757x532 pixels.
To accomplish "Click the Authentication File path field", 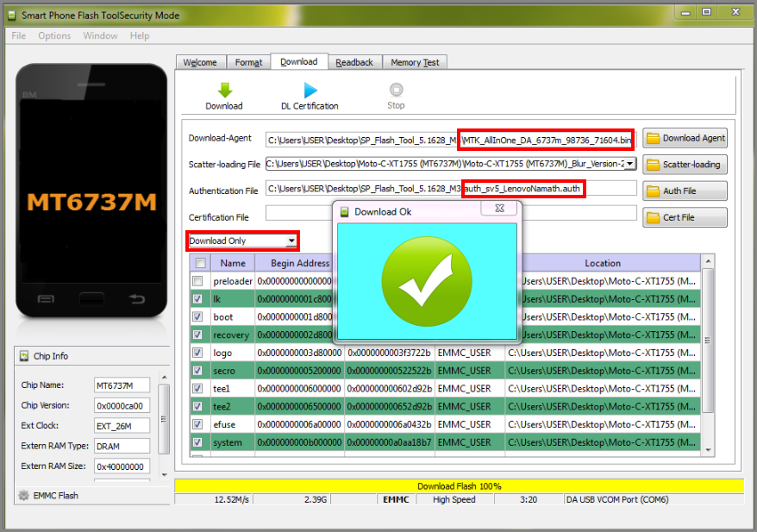I will coord(451,188).
